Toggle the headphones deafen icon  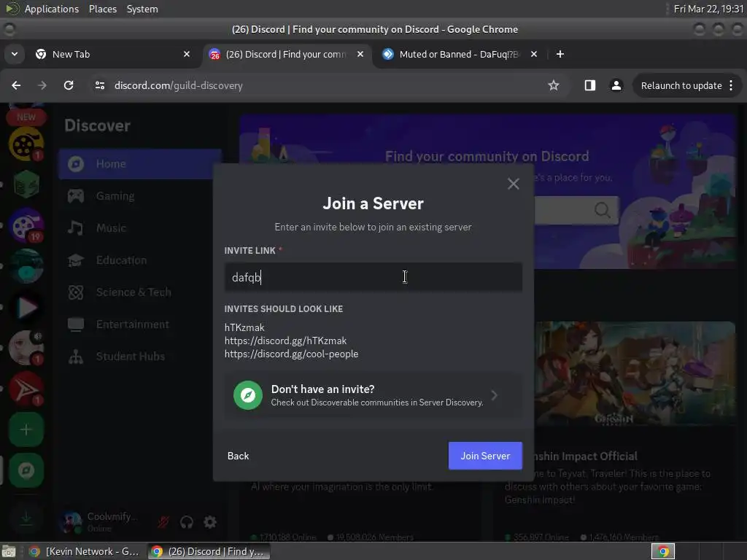[186, 522]
